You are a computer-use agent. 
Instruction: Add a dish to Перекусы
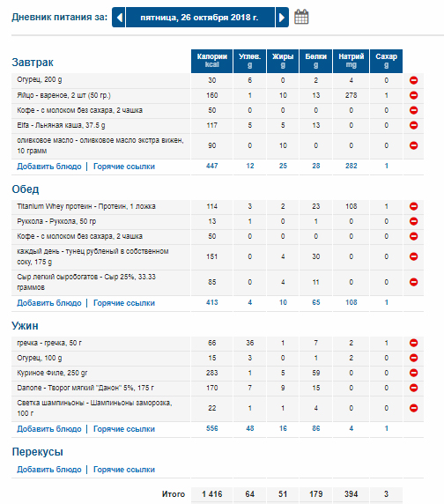[49, 470]
